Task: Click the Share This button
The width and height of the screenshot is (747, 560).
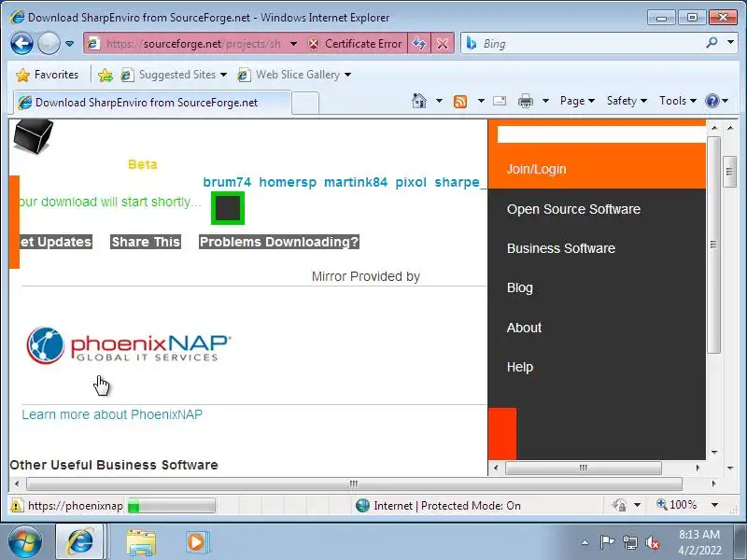Action: coord(146,242)
